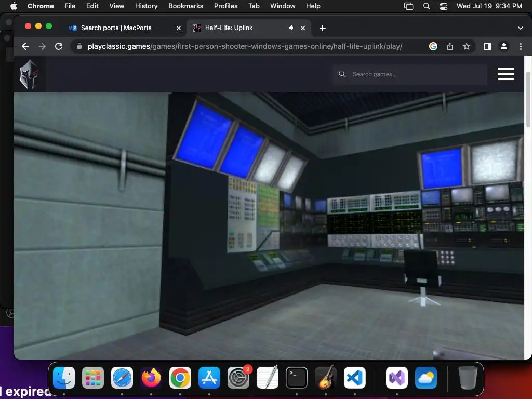Screen dimensions: 532x399
Task: Open the History menu
Action: click(146, 6)
